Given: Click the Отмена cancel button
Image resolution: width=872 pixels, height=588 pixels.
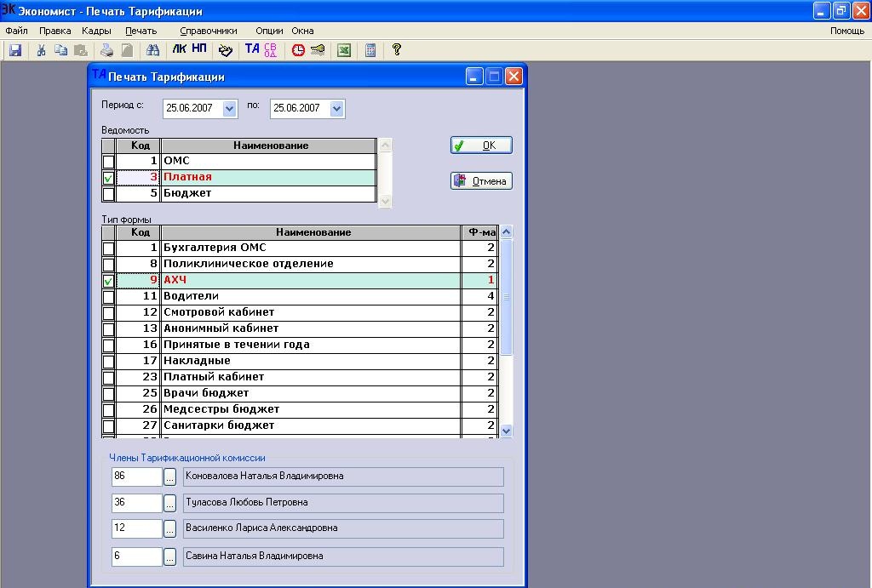Looking at the screenshot, I should click(x=481, y=181).
